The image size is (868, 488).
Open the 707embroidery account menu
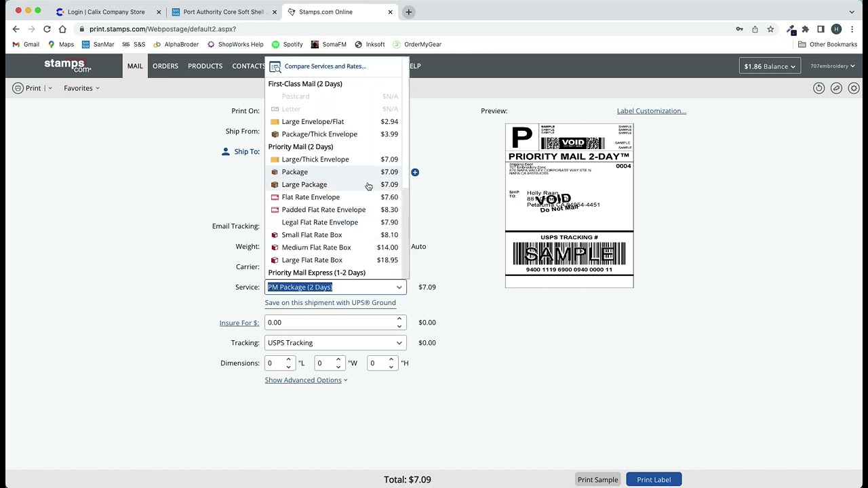(x=832, y=66)
